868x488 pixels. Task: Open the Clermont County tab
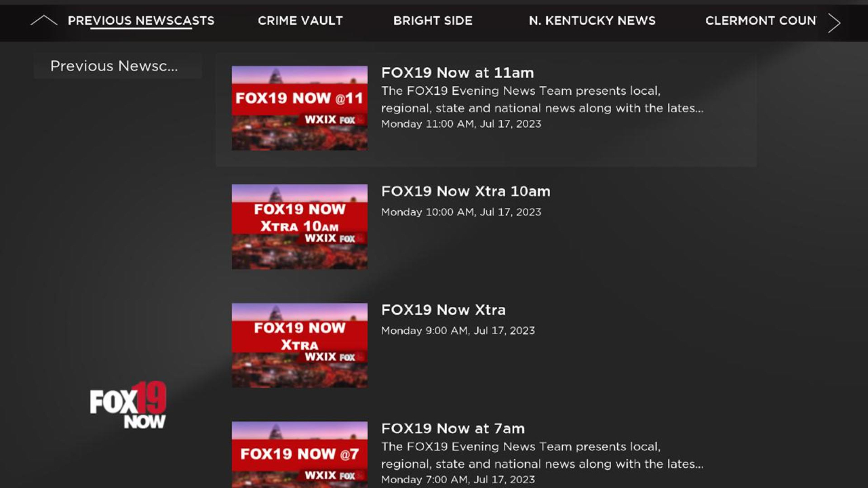(761, 21)
